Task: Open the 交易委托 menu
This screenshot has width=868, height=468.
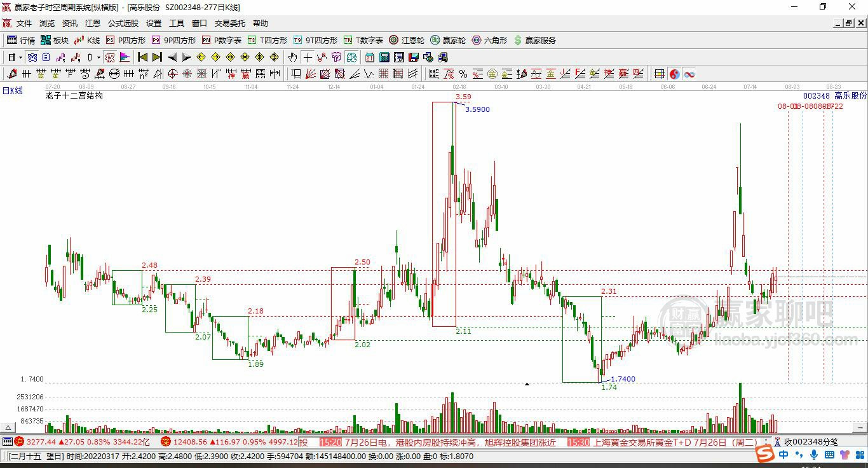Action: click(229, 24)
